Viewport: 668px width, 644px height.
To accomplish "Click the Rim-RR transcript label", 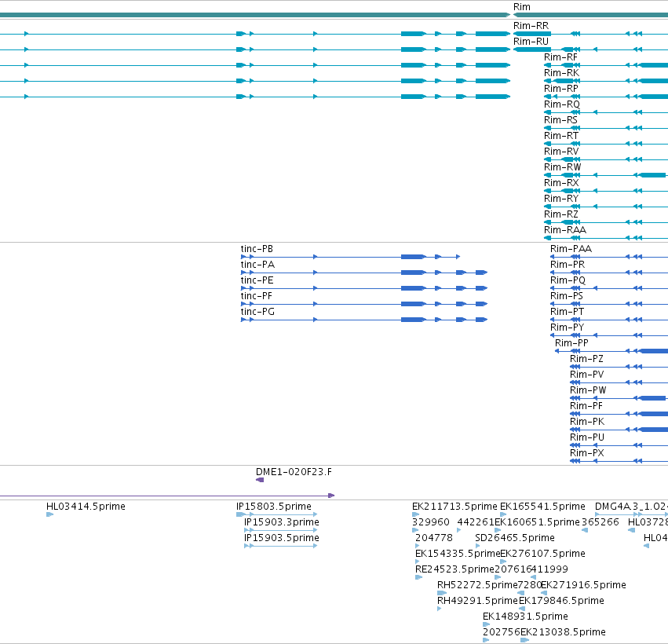I will click(x=531, y=26).
